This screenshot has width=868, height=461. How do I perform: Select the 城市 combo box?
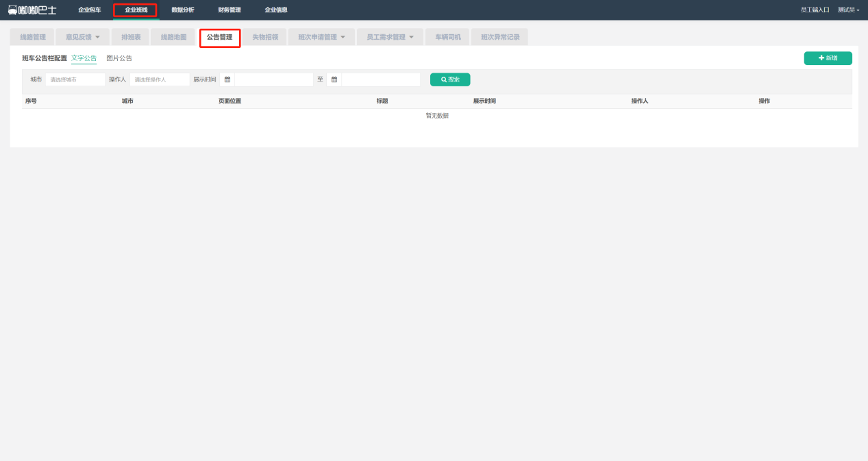75,79
